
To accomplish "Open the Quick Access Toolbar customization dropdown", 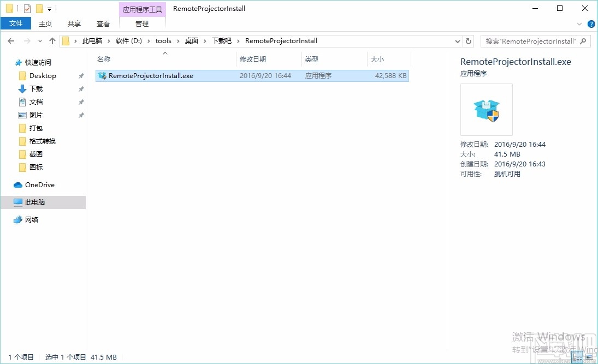I will pos(49,8).
